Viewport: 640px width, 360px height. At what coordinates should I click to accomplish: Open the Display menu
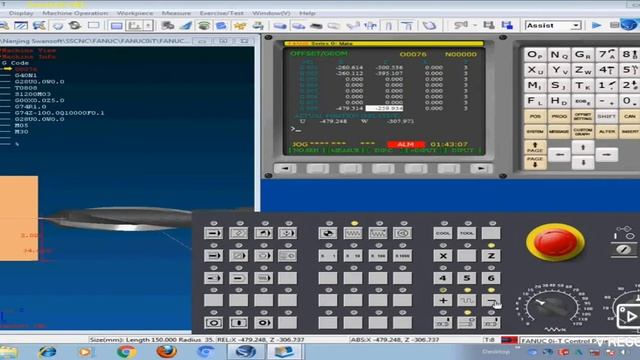click(x=20, y=13)
